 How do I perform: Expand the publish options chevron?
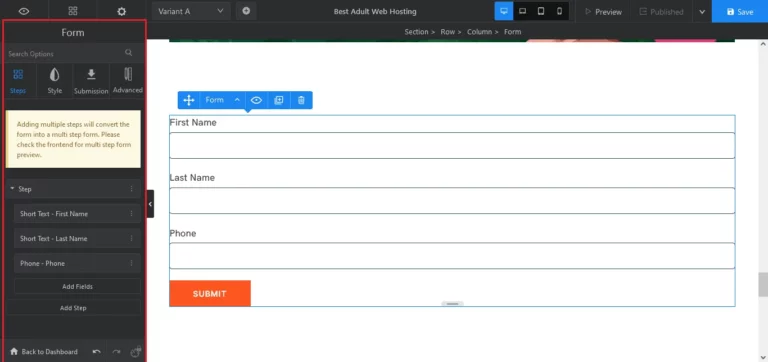click(702, 12)
